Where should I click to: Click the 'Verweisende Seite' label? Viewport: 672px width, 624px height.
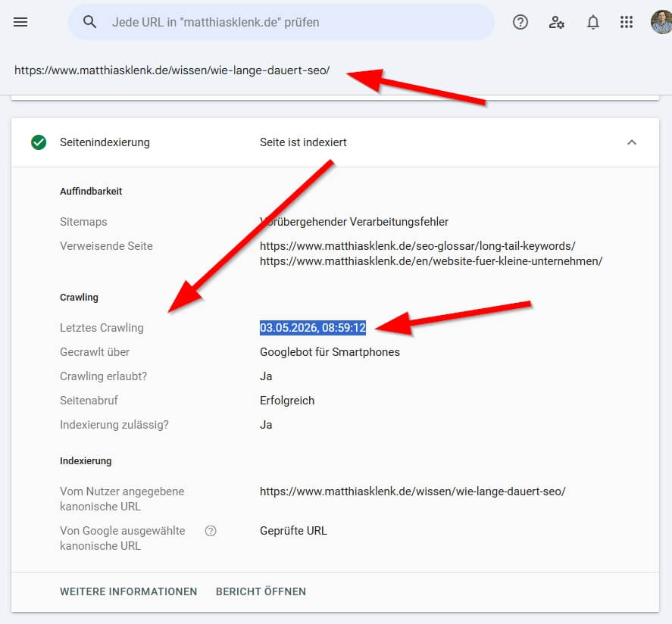[x=106, y=246]
